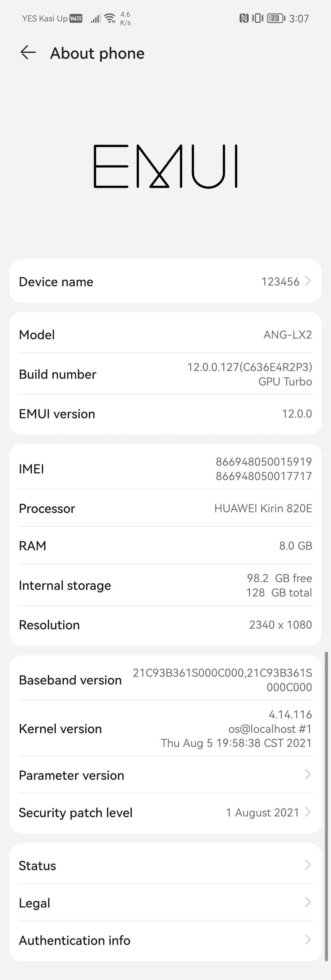The height and width of the screenshot is (980, 331).
Task: Open Authentication info entry
Action: coord(165,940)
